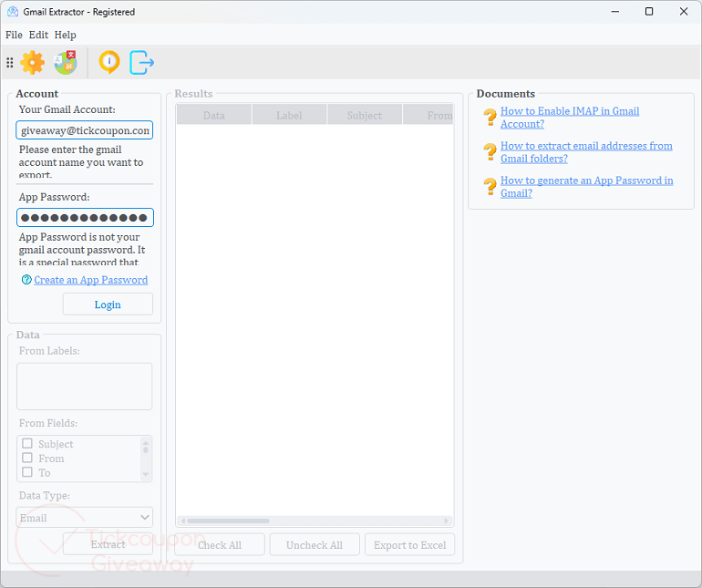Toggle the Subject field checkbox
The image size is (702, 588).
[27, 443]
